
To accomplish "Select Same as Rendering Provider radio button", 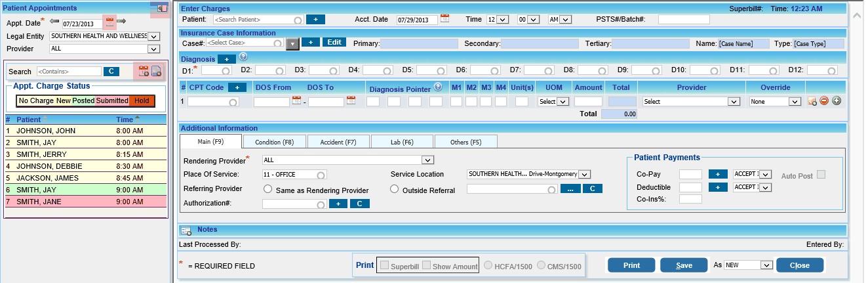I will click(267, 189).
